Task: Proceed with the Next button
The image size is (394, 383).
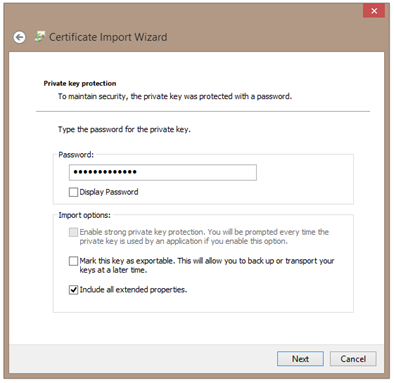Action: [300, 359]
